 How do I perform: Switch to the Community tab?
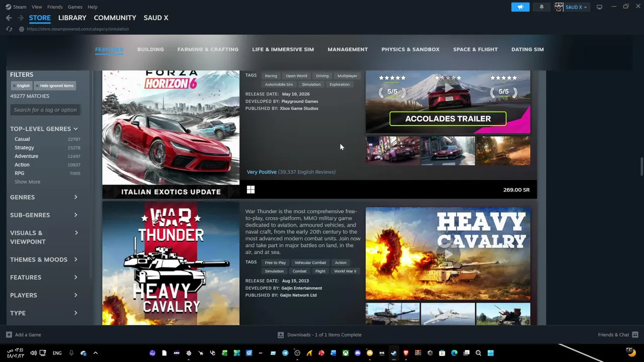click(x=115, y=18)
